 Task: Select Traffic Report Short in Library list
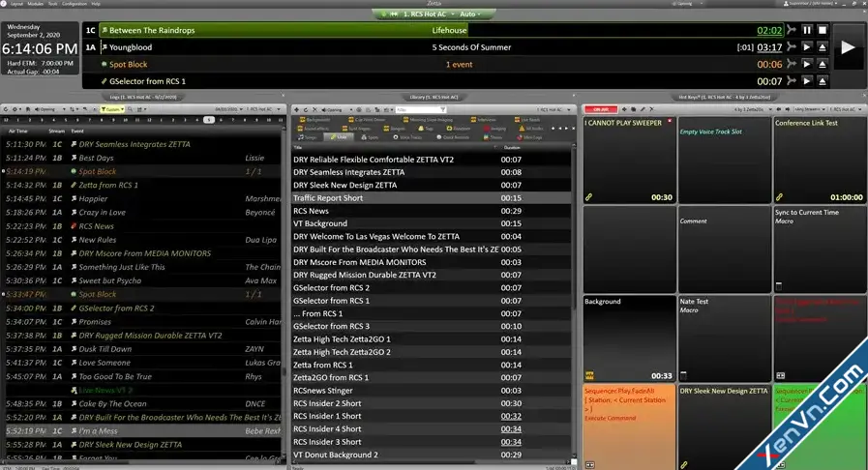[432, 198]
